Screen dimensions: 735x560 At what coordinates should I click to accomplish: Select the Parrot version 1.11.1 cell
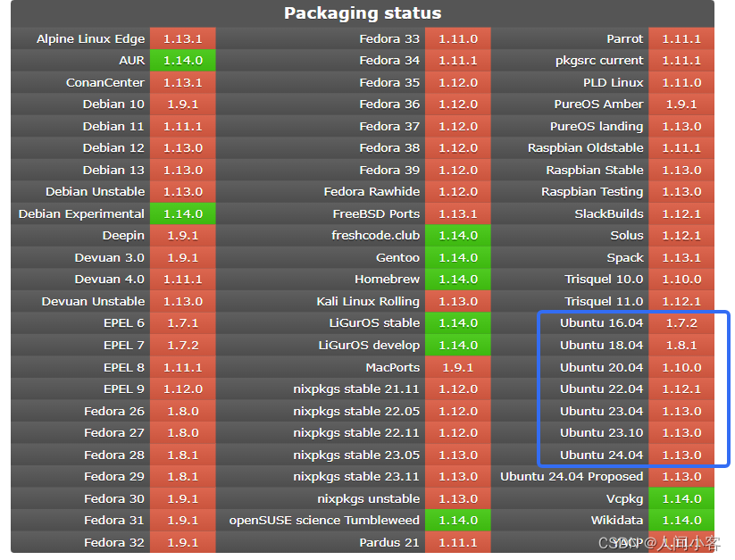(x=681, y=39)
